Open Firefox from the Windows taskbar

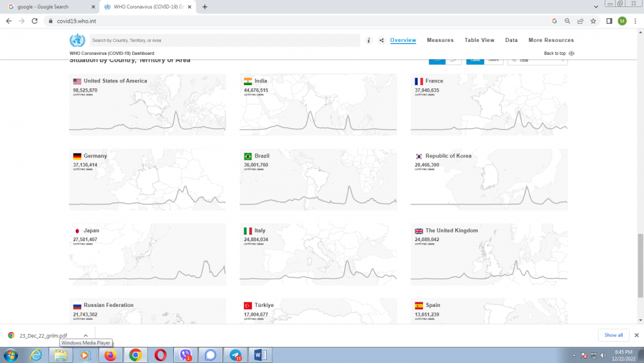[x=110, y=355]
